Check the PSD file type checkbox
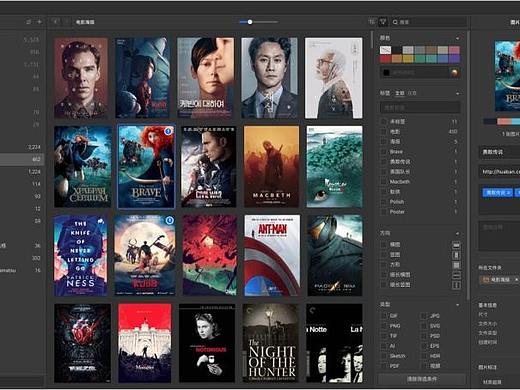 pyautogui.click(x=424, y=336)
